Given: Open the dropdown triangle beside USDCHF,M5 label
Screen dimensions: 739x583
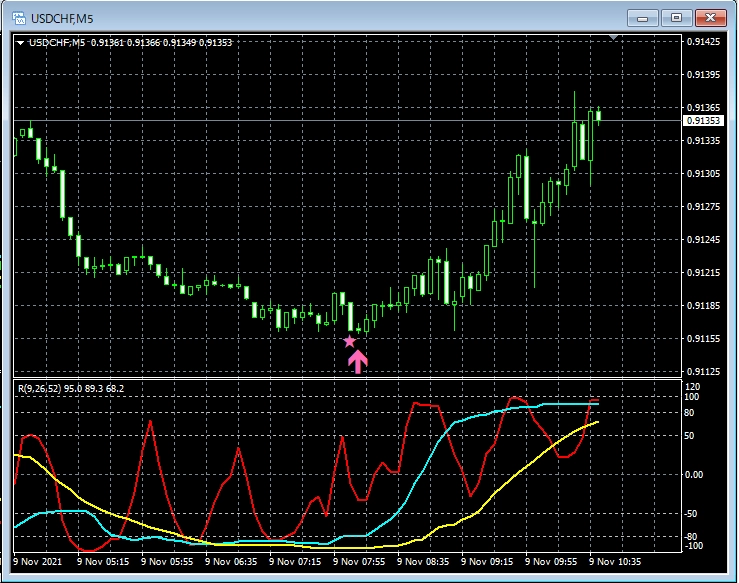Looking at the screenshot, I should [x=21, y=42].
